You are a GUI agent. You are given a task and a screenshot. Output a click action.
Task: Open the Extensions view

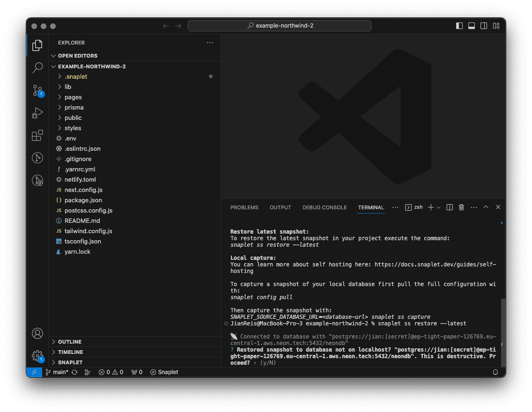(x=37, y=136)
